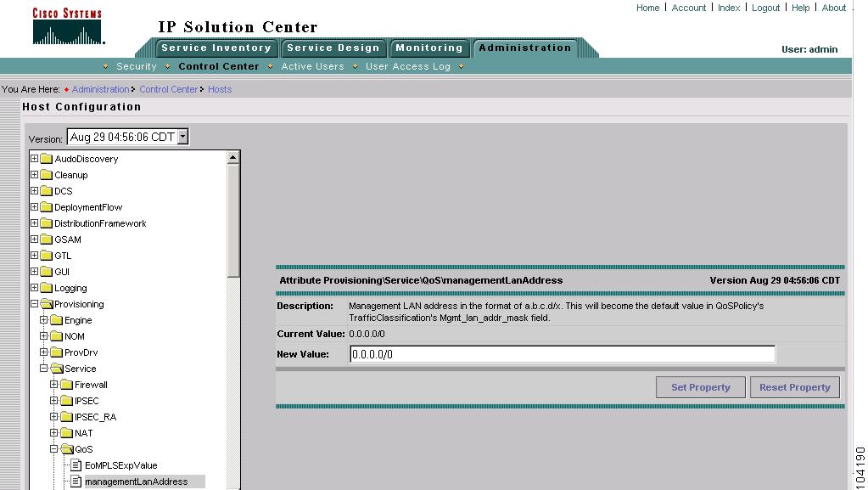Collapse the Provisioning node
868x490 pixels.
coord(34,304)
